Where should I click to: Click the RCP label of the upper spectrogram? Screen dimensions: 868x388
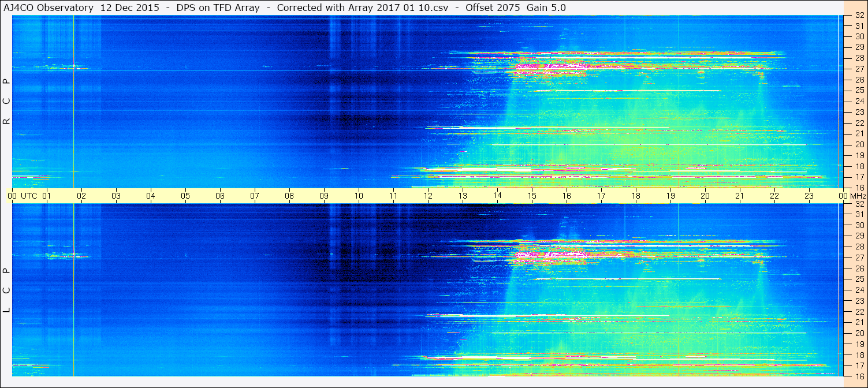click(x=7, y=102)
